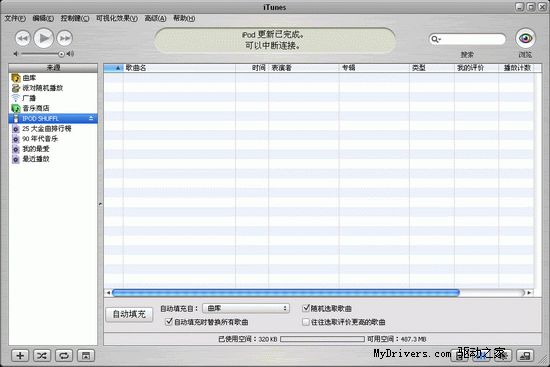Sort by the 歌曲名 column header

pyautogui.click(x=179, y=68)
